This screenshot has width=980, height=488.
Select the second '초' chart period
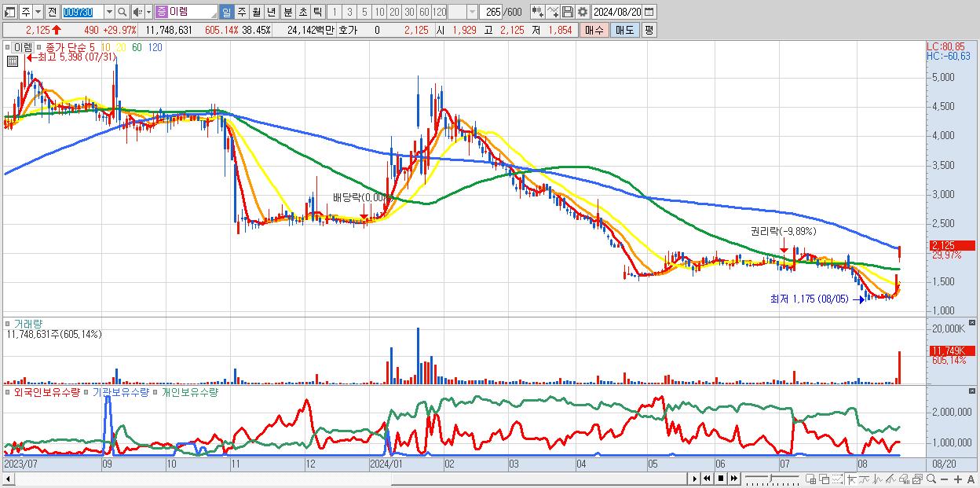coord(302,12)
